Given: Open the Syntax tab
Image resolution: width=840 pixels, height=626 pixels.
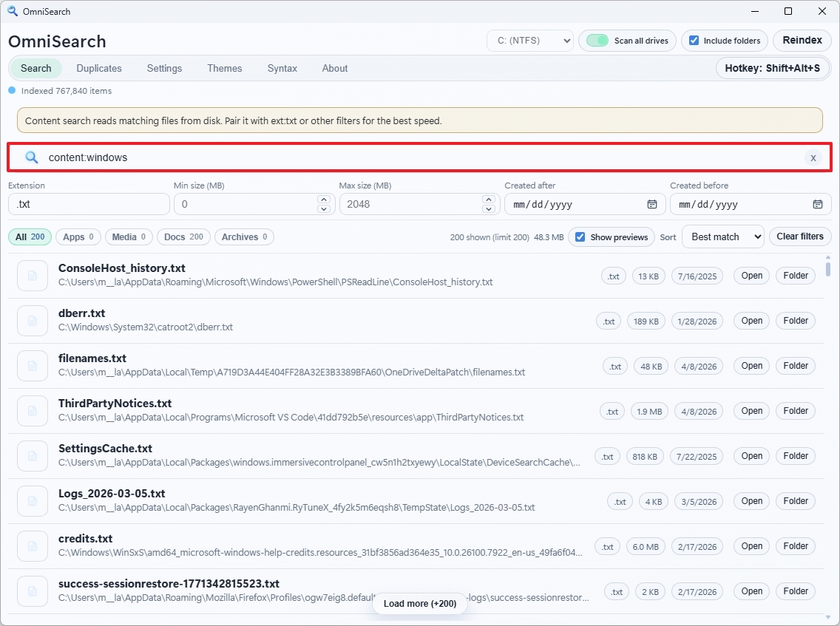Looking at the screenshot, I should click(282, 68).
